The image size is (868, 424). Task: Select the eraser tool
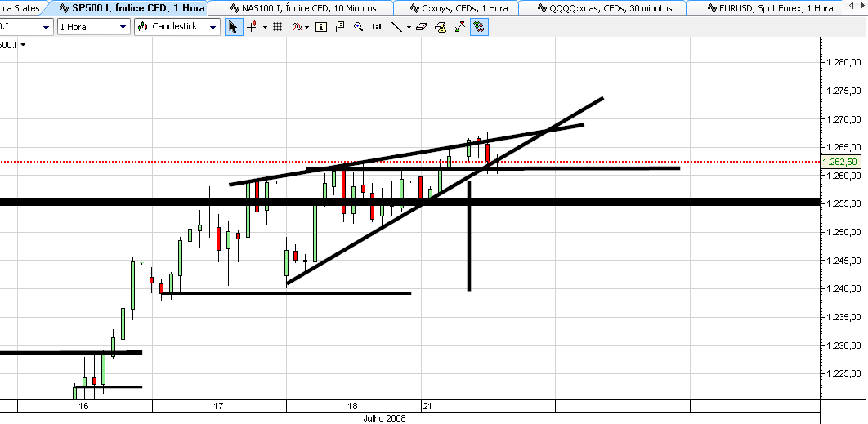[421, 27]
